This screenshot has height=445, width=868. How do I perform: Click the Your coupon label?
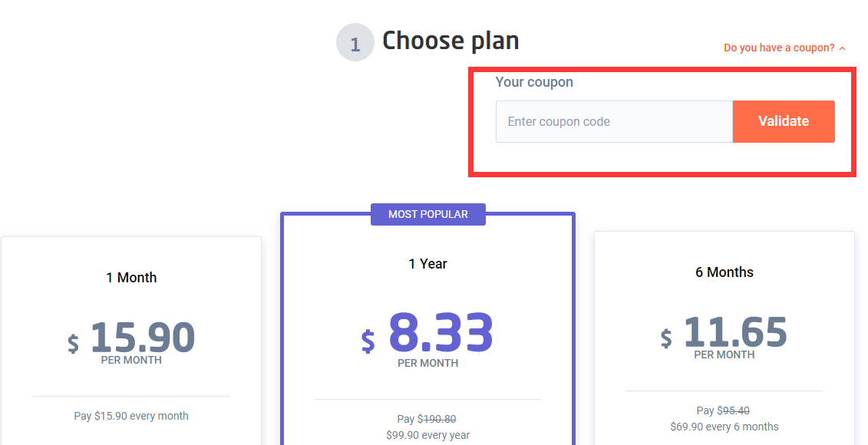click(534, 82)
